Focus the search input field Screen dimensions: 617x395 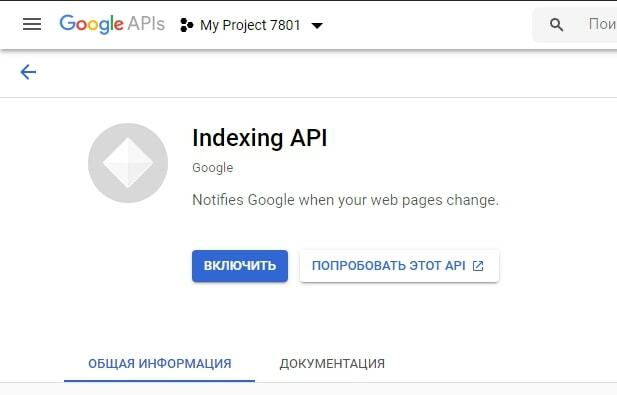pyautogui.click(x=598, y=25)
